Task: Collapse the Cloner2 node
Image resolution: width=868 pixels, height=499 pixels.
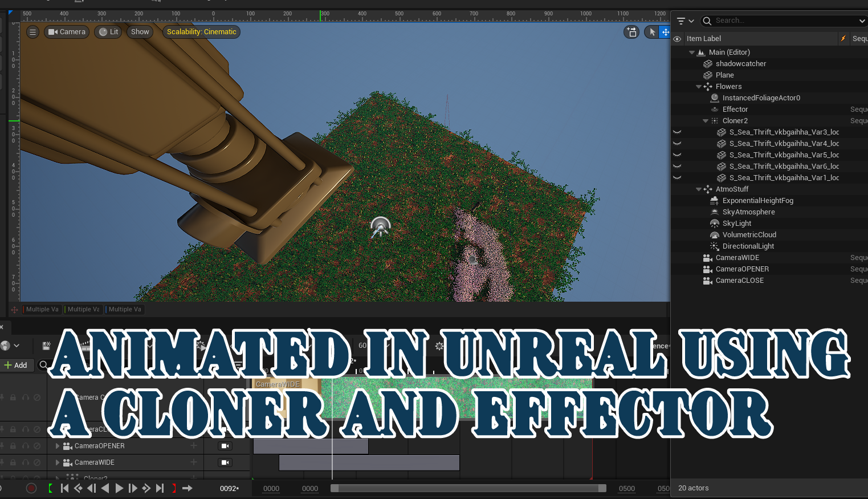Action: 706,121
